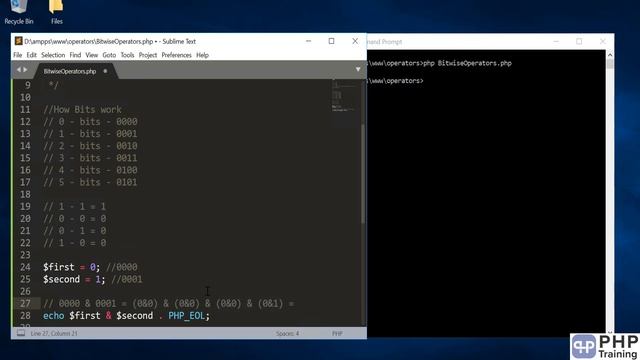
Task: Open the View menu
Action: click(x=91, y=55)
